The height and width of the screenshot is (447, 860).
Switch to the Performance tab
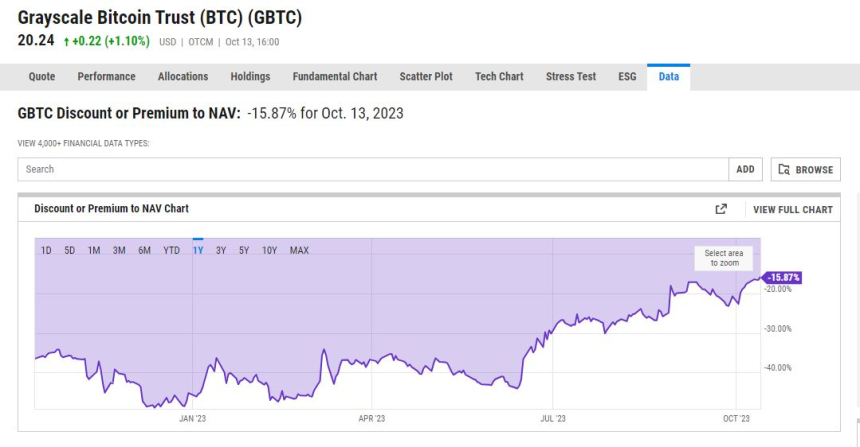(106, 77)
